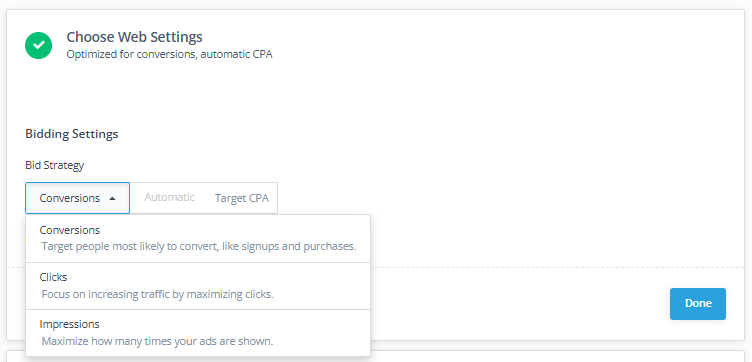Select "Maximize how many times your ads are shown"
Screen dimensions: 752x362
[157, 341]
